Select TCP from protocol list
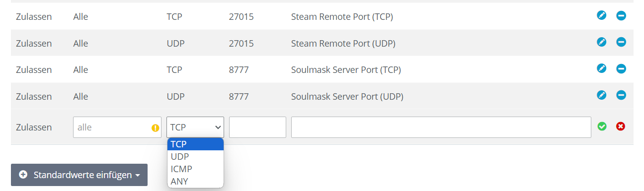The image size is (644, 191). coord(195,144)
